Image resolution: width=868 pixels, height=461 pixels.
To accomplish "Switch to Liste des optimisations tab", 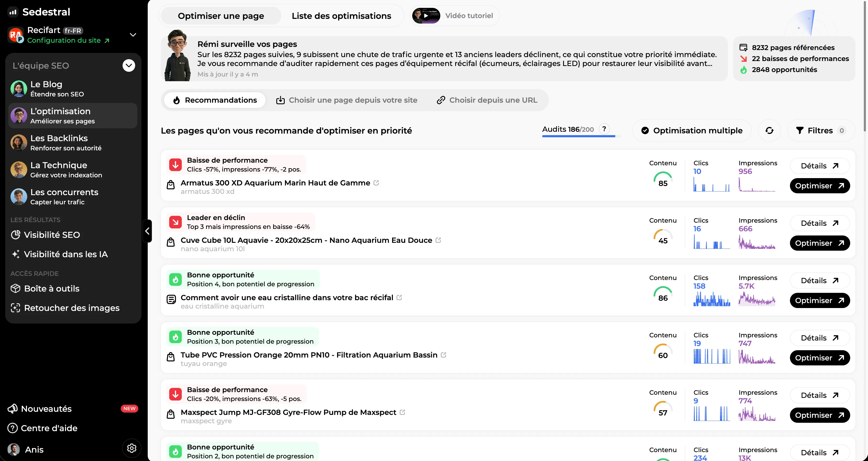I will click(341, 16).
